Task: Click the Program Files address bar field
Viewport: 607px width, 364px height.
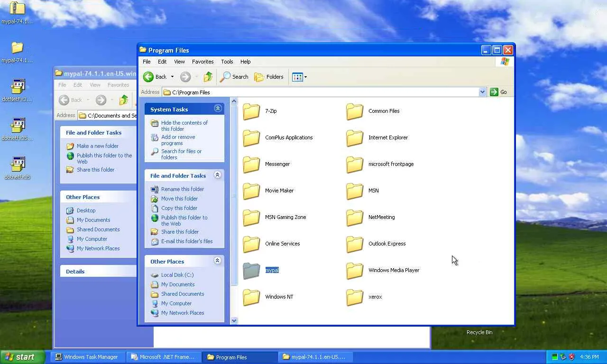Action: [x=324, y=92]
